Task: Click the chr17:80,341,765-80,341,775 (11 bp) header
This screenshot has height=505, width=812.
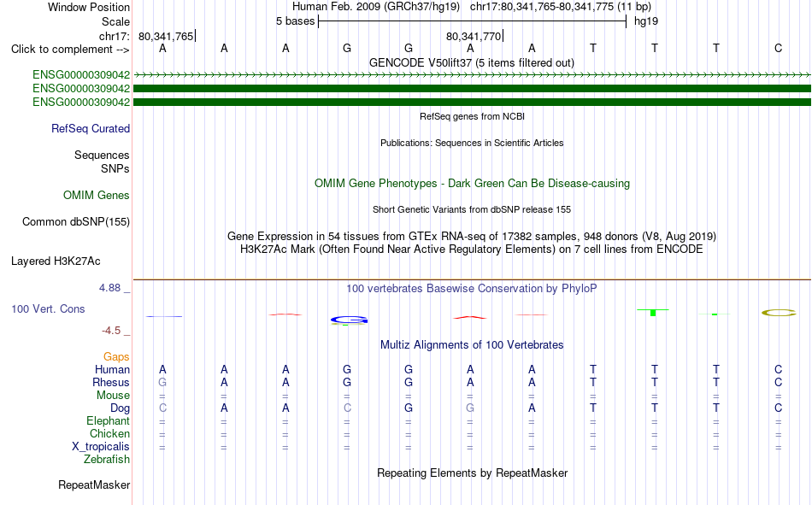Action: tap(561, 7)
